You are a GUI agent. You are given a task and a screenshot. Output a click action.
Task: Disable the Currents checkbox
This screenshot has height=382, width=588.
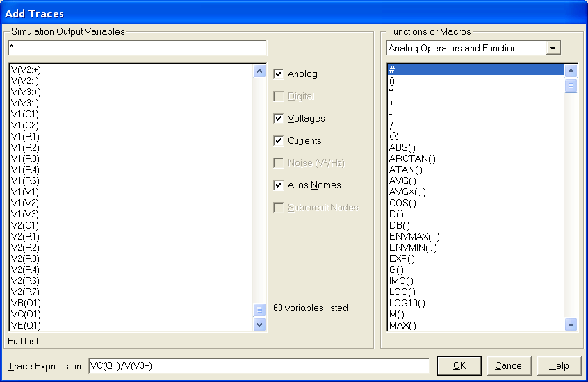click(279, 141)
